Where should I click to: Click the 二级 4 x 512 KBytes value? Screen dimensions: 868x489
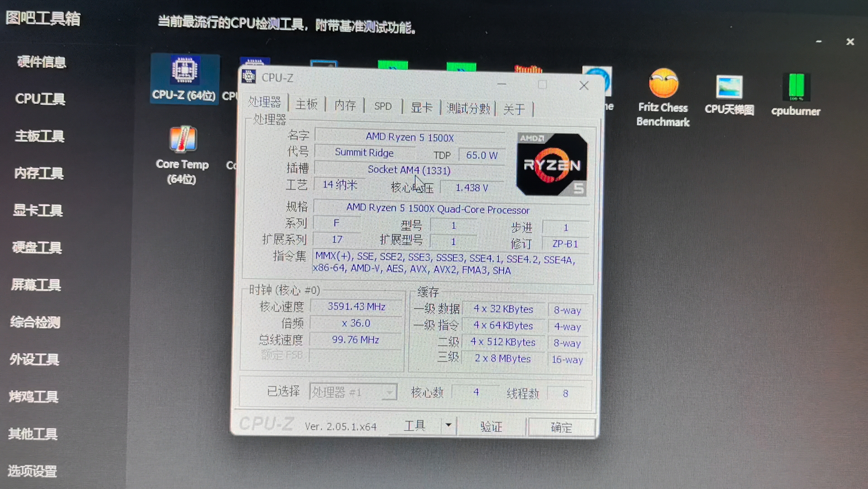coord(503,342)
